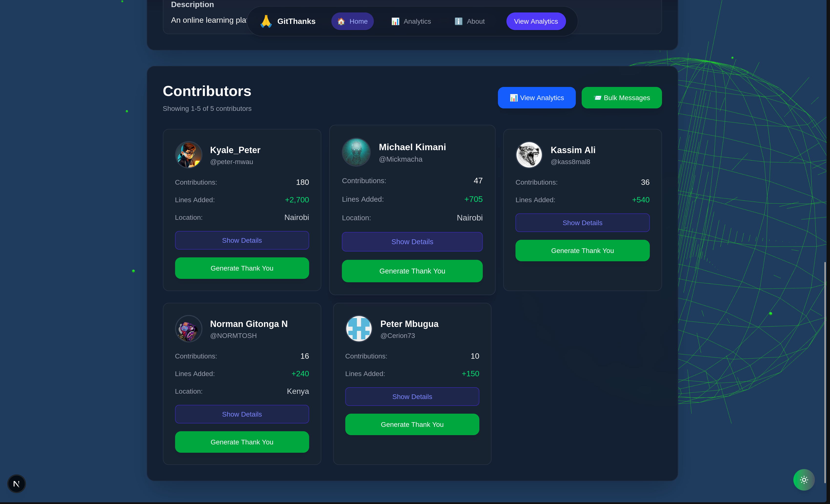The height and width of the screenshot is (504, 830).
Task: Click Michael Kimani's avatar image
Action: coord(356,152)
